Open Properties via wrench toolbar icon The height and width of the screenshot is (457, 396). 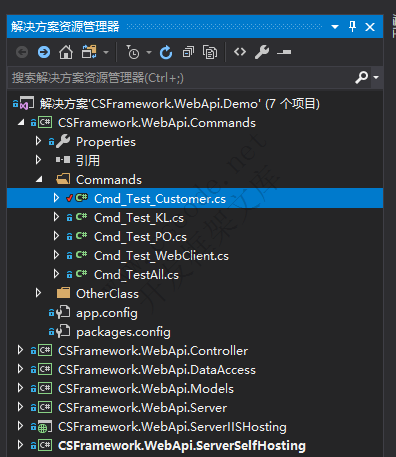click(262, 52)
